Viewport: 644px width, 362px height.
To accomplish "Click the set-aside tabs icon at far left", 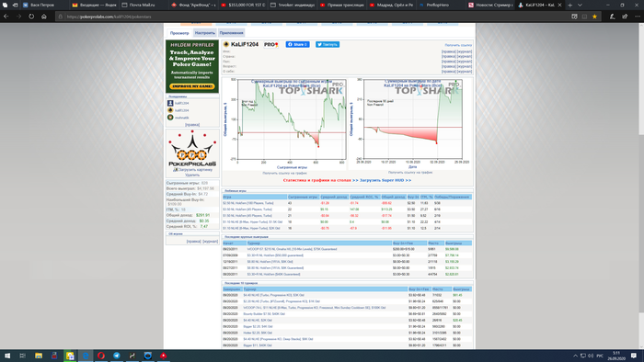I will (5, 5).
